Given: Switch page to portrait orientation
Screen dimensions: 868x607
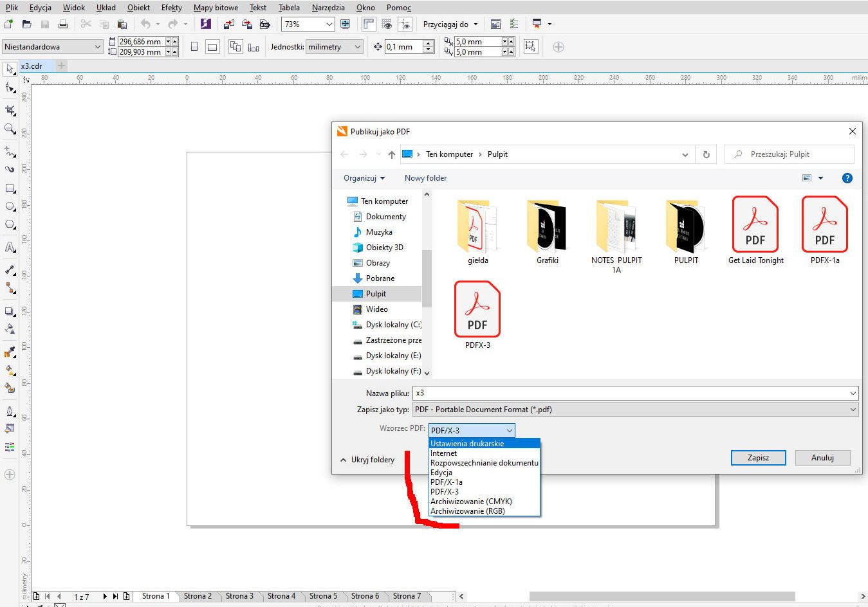Looking at the screenshot, I should coord(194,47).
